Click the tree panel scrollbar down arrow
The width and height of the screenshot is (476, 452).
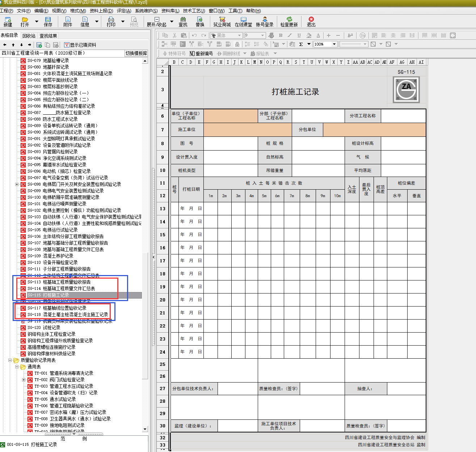tap(145, 429)
